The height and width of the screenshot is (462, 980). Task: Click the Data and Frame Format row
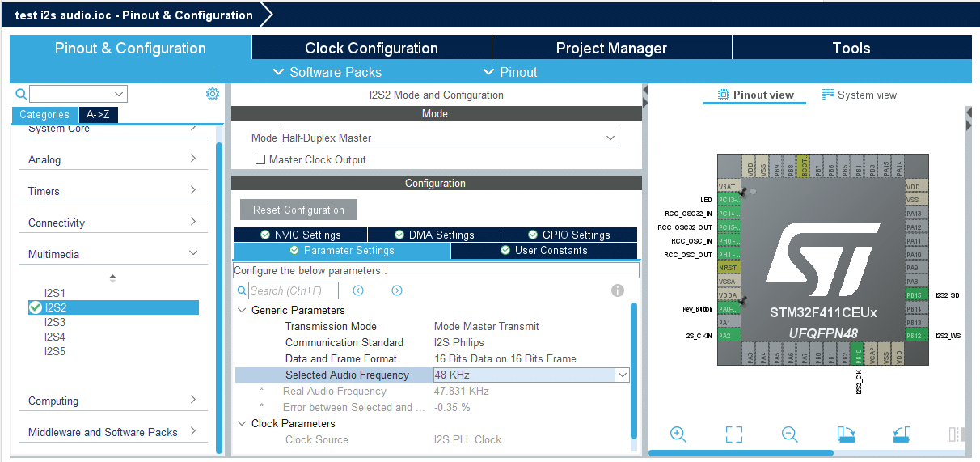click(433, 358)
